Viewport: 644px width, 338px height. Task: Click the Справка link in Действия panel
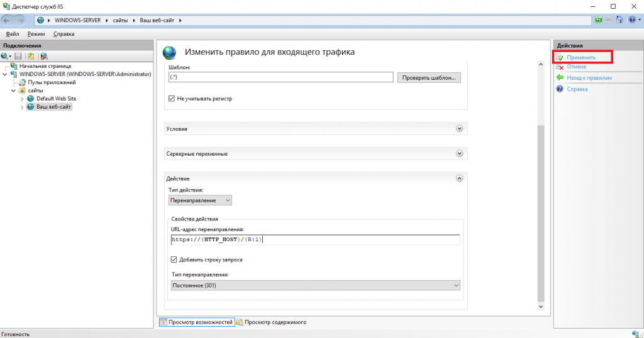coord(577,89)
